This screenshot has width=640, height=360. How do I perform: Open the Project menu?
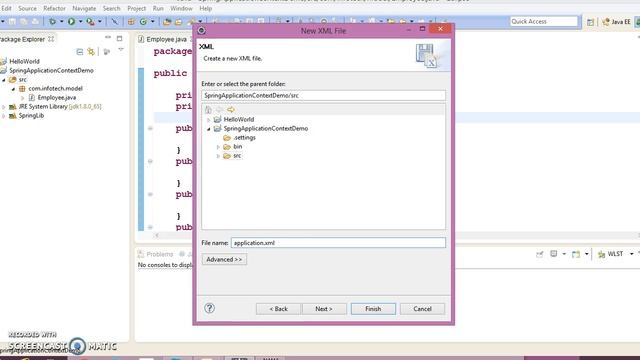tap(136, 8)
